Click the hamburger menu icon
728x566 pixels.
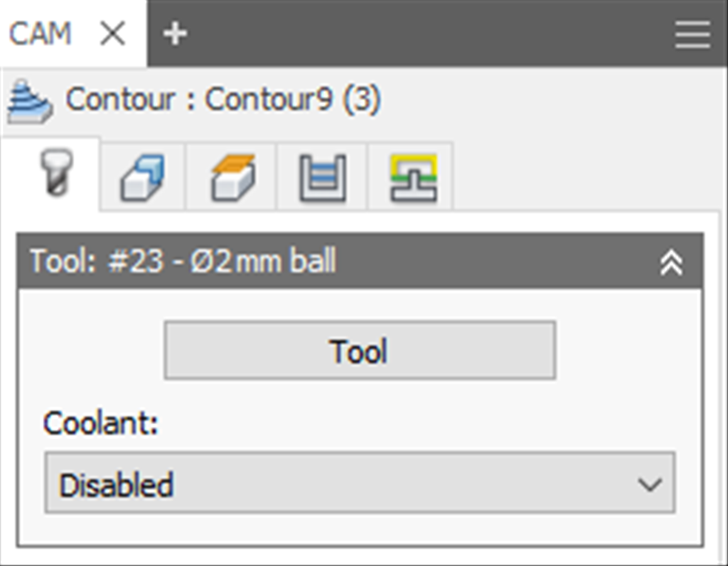click(692, 32)
